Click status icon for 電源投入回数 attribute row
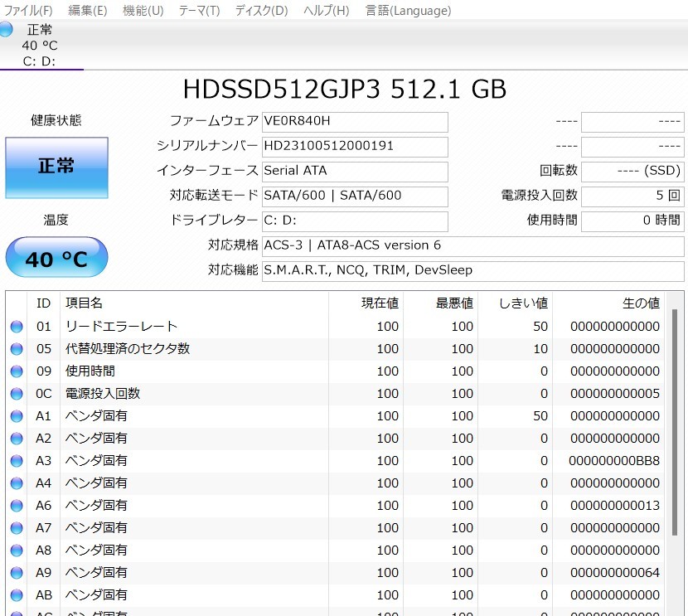Screen dimensions: 688x616 pyautogui.click(x=17, y=394)
